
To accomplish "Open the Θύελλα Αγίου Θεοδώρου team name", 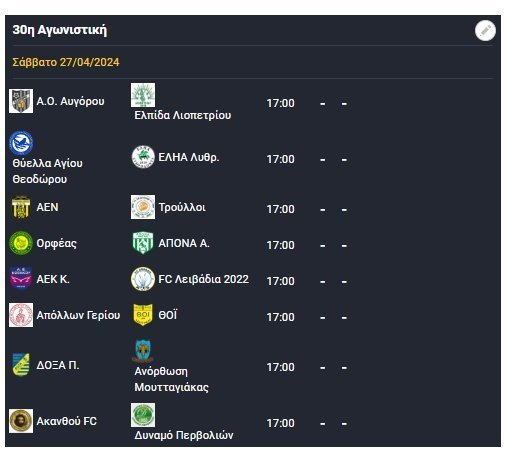I will [47, 171].
